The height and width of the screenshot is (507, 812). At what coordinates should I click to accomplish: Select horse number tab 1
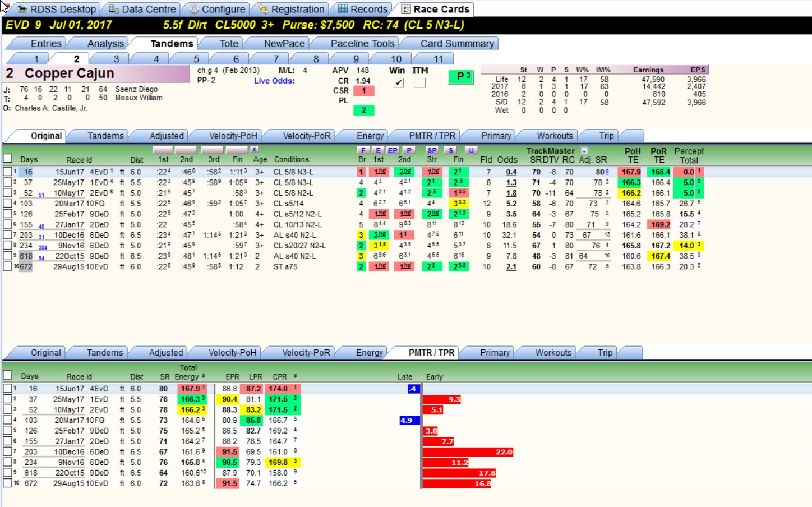(x=36, y=59)
